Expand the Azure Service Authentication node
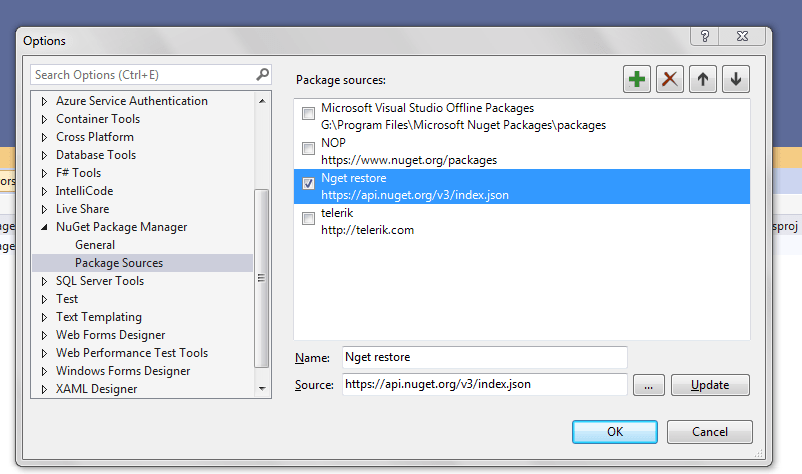This screenshot has height=474, width=802. (x=44, y=101)
